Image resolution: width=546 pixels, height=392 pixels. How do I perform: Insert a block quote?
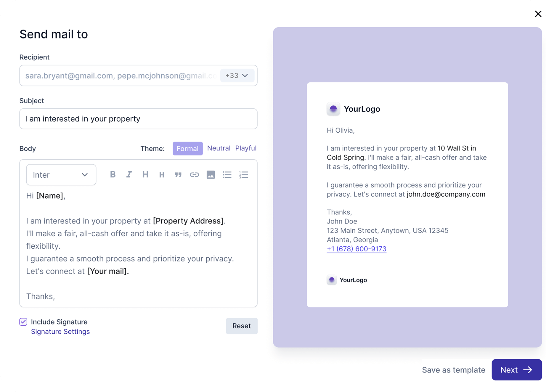coord(178,175)
